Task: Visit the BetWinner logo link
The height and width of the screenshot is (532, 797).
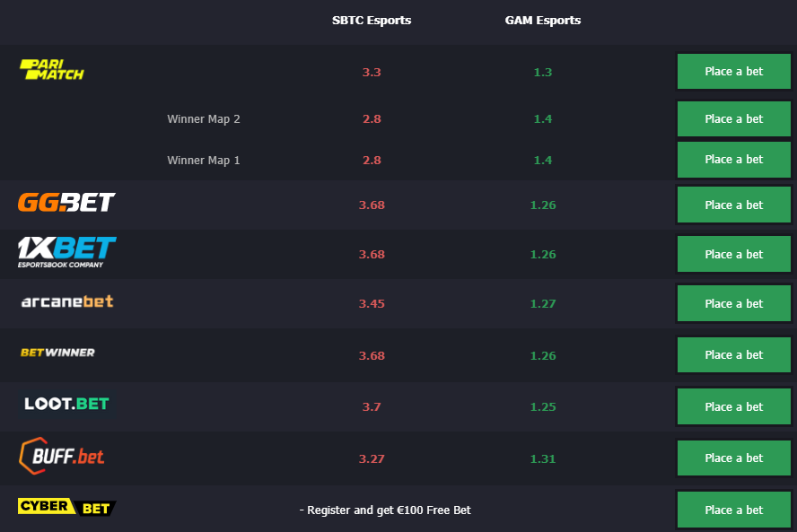Action: (x=57, y=353)
